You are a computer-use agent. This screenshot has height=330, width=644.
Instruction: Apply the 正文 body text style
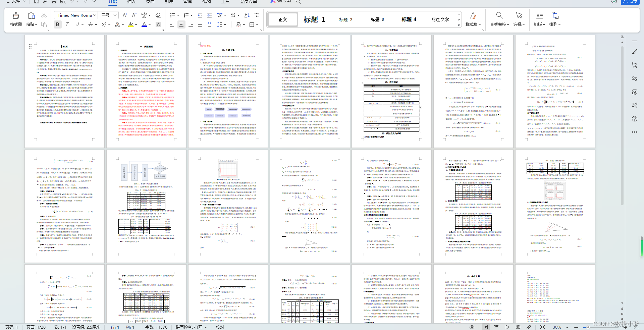pyautogui.click(x=283, y=19)
